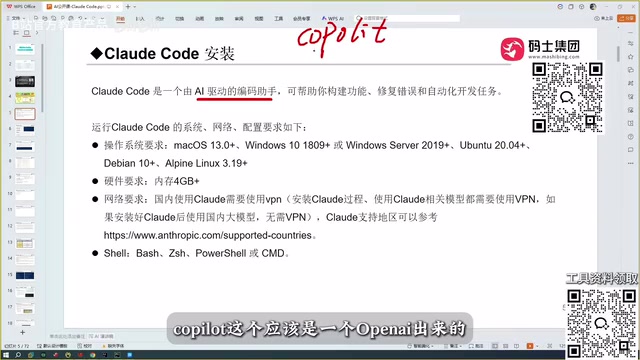Click the shapes icon in right sidebar
640x360 pixels.
pyautogui.click(x=631, y=70)
